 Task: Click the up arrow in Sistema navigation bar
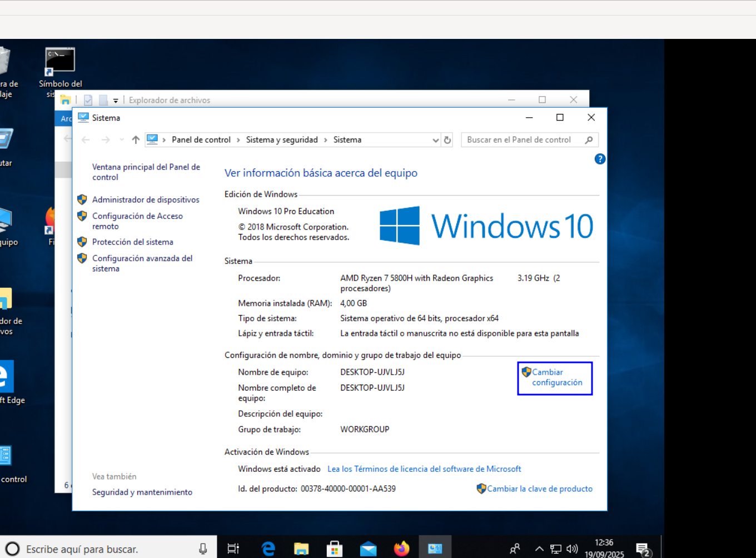coord(136,140)
